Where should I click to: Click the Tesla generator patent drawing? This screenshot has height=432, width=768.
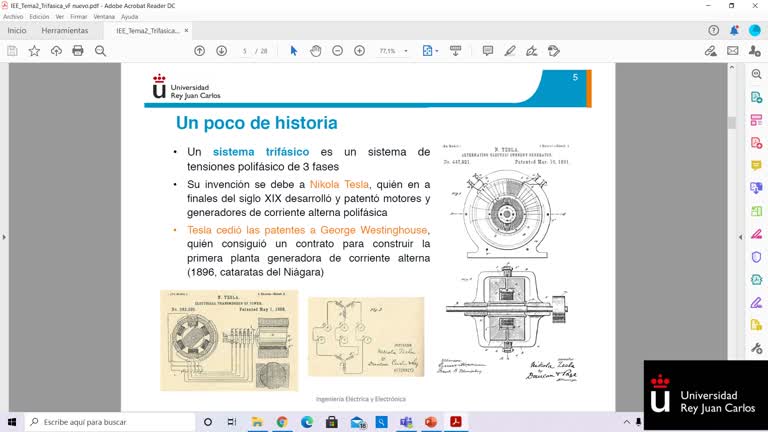coord(507,262)
